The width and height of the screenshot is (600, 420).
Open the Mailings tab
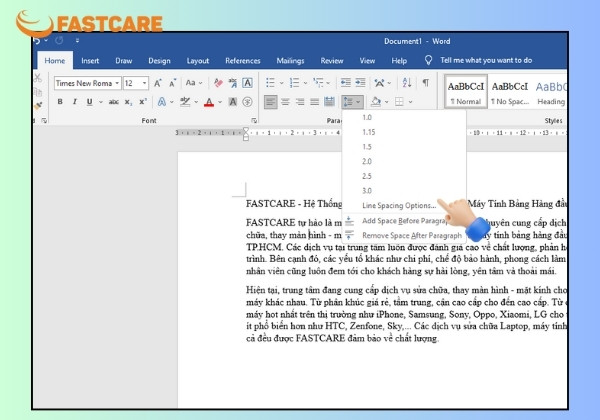point(290,61)
